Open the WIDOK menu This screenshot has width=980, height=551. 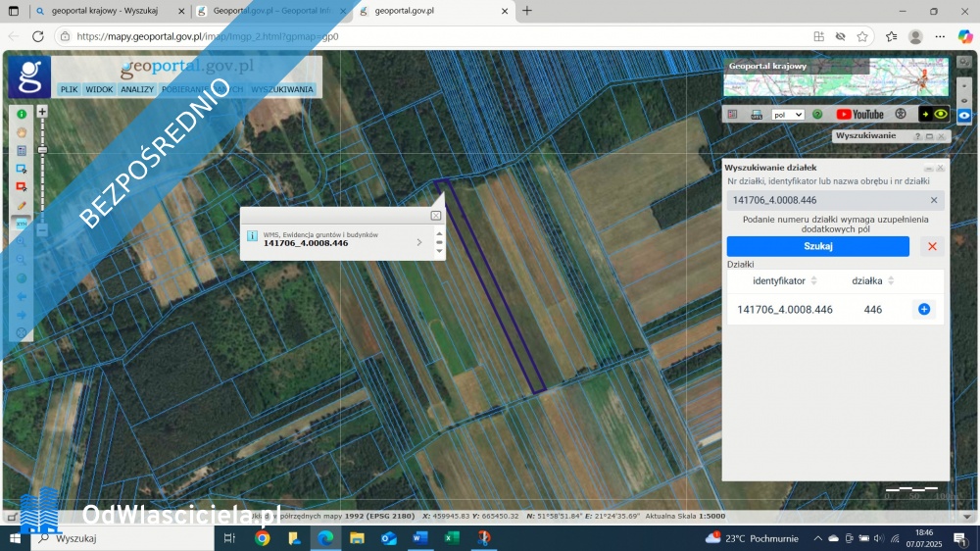[x=99, y=89]
